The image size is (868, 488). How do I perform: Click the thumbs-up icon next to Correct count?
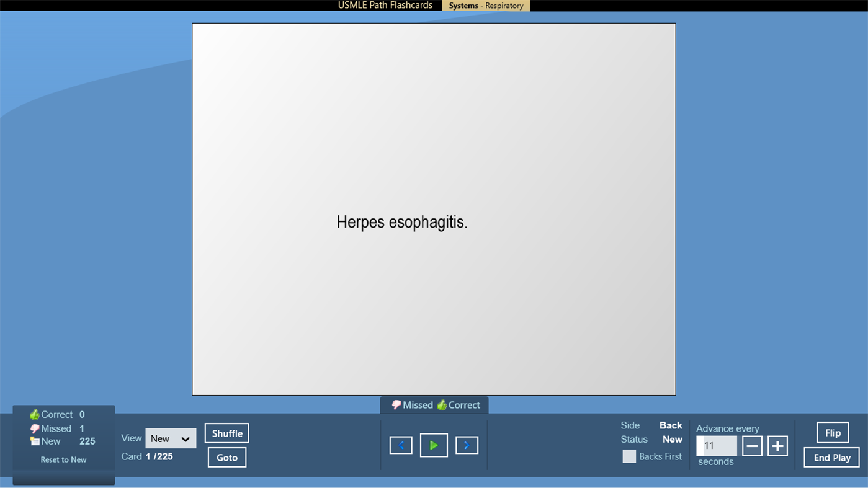point(35,414)
